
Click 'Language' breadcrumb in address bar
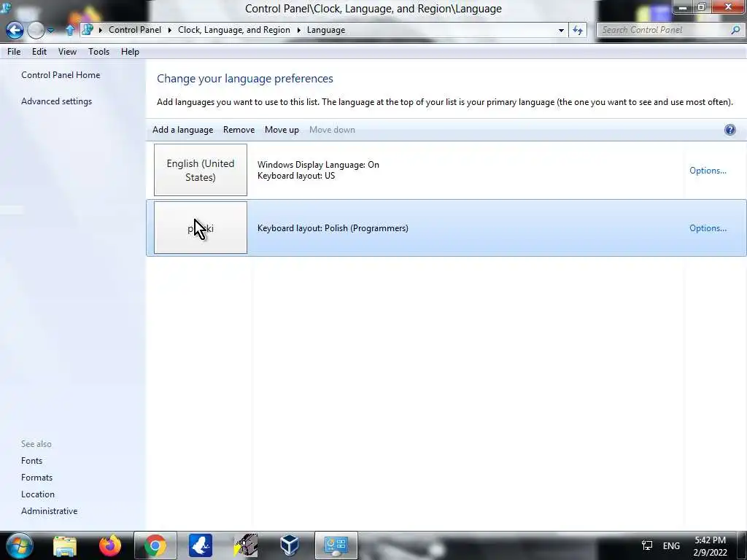[326, 29]
